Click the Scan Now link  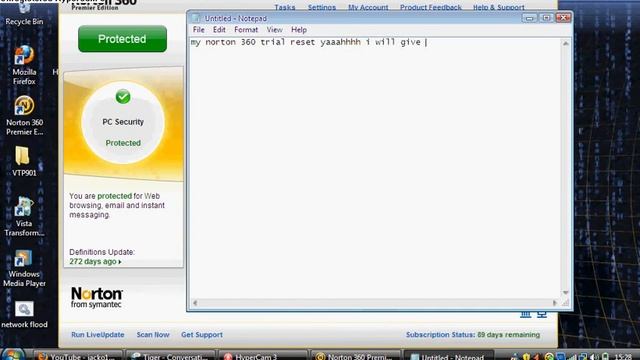pyautogui.click(x=153, y=335)
